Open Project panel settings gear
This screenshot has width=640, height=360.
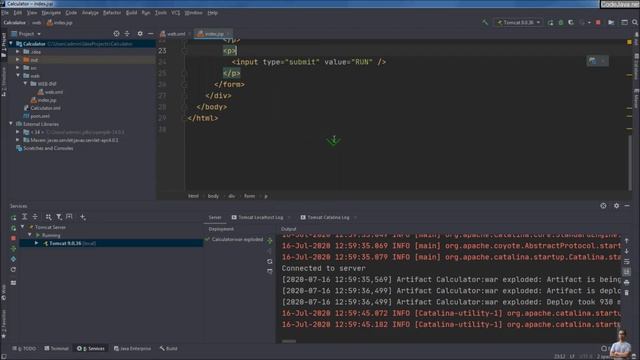[x=140, y=33]
